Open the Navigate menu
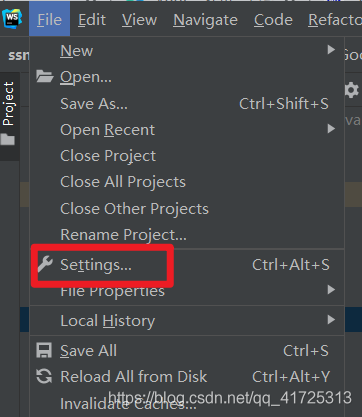This screenshot has width=362, height=417. tap(205, 21)
